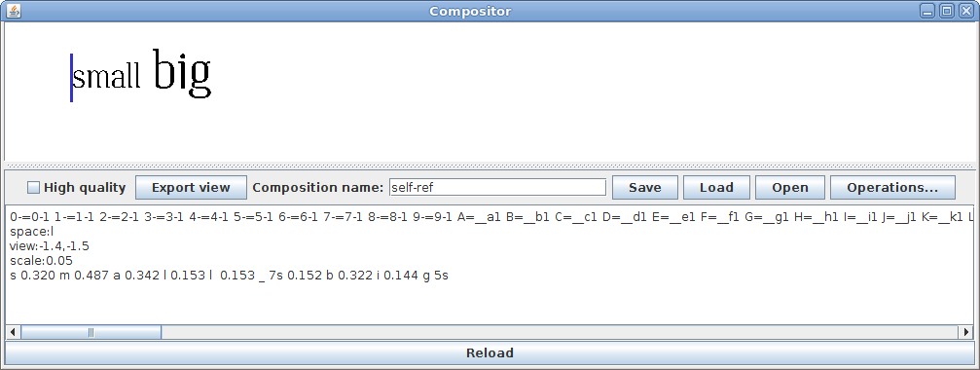Click the Load button
The image size is (980, 370).
[x=716, y=188]
